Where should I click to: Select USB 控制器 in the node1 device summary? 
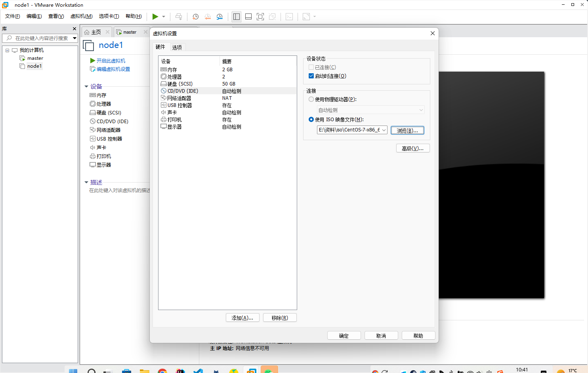(106, 139)
